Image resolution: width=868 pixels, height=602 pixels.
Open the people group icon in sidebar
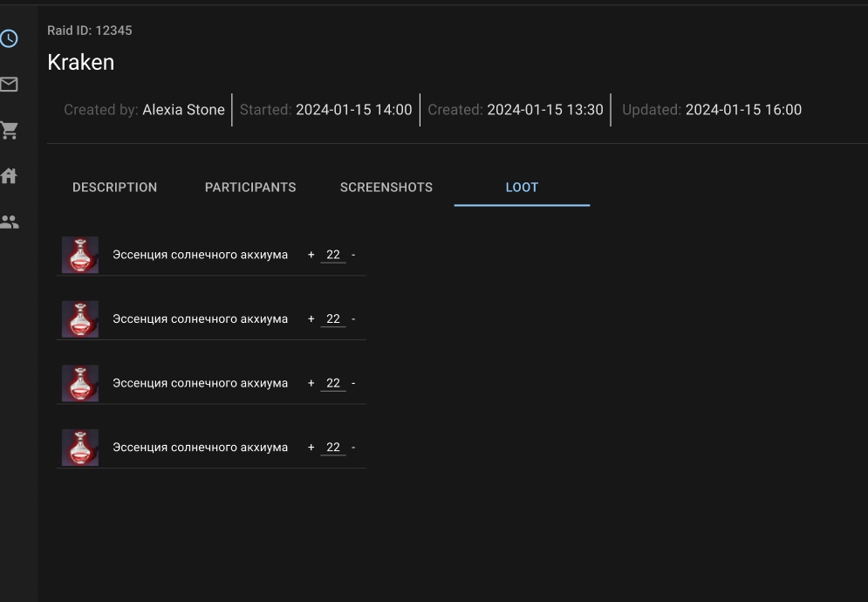(9, 222)
